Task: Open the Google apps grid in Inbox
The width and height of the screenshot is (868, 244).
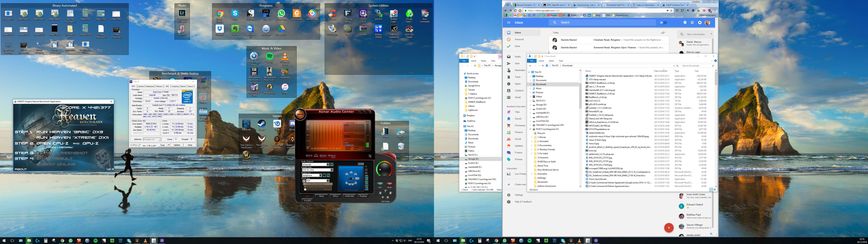Action: pyautogui.click(x=692, y=23)
